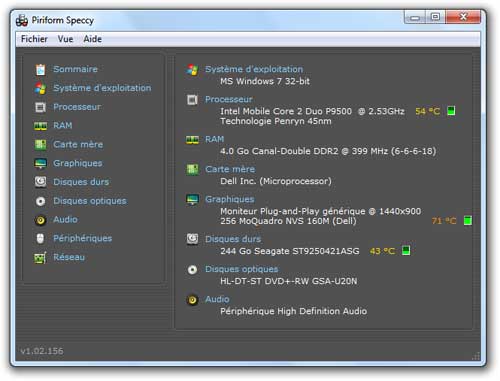The height and width of the screenshot is (381, 500).
Task: Click the 43 °C hard disk temperature
Action: click(382, 251)
